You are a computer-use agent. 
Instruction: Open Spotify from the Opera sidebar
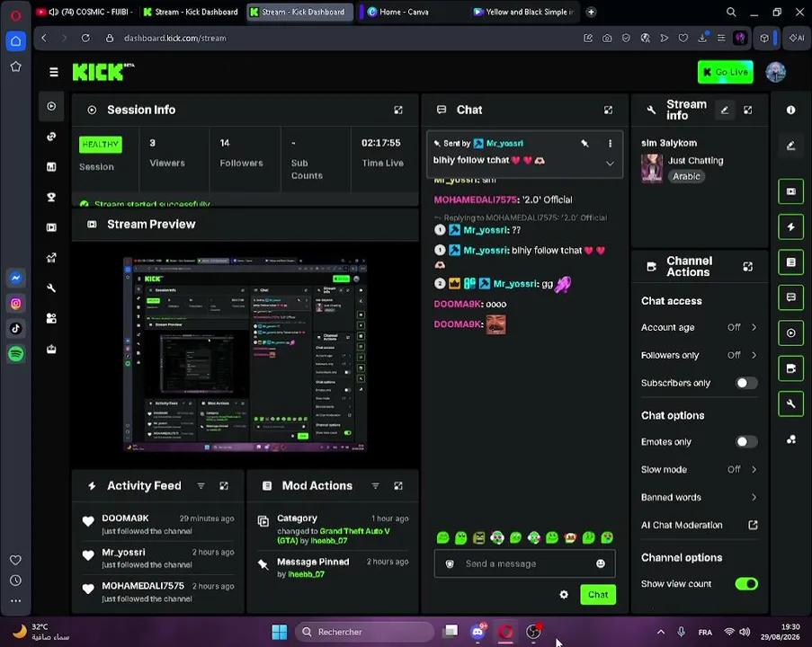(x=15, y=354)
